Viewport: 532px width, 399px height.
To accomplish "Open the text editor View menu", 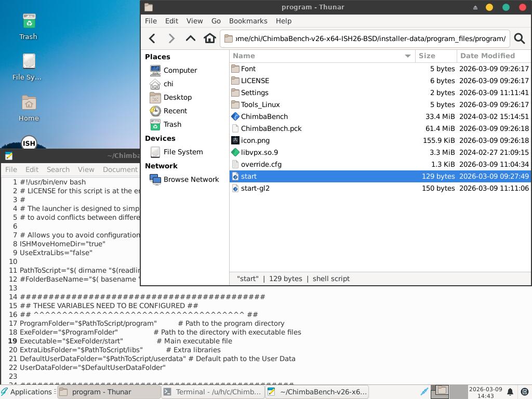I will click(86, 169).
